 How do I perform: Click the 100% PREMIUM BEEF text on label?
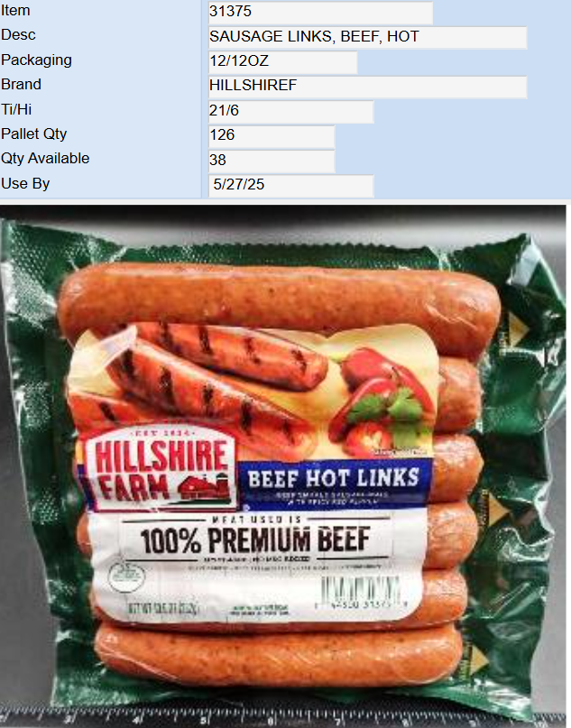point(255,540)
